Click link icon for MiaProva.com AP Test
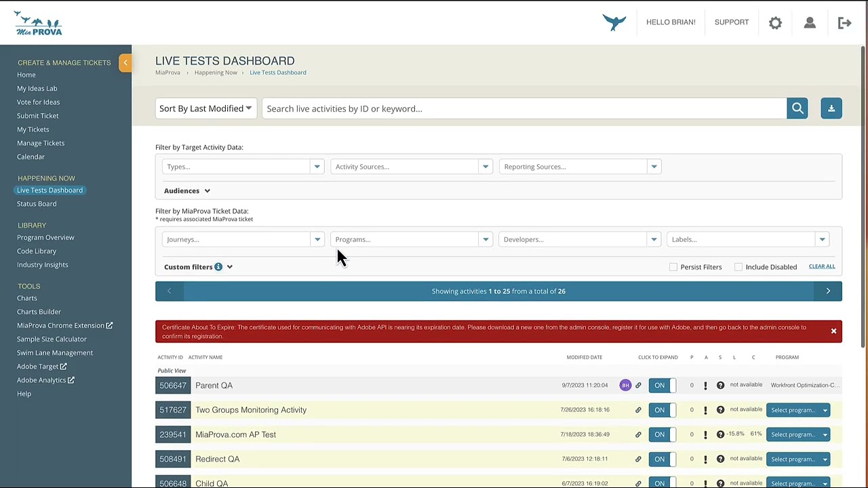 click(638, 434)
